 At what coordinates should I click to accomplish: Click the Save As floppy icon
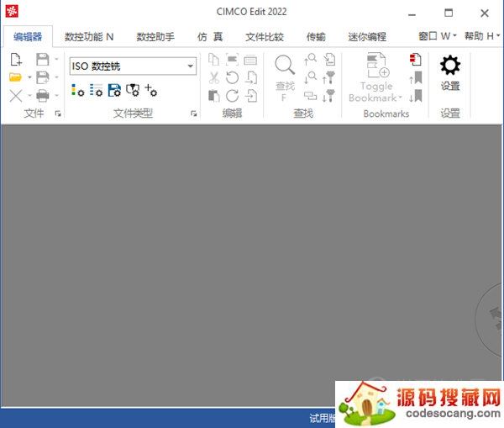[x=43, y=77]
